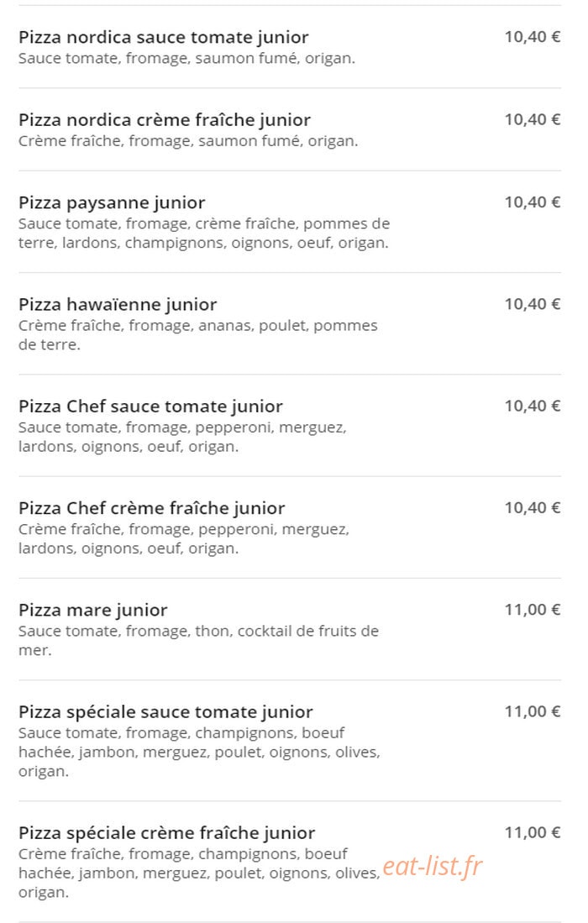Click the Pizza paysanne ingredients description
The height and width of the screenshot is (923, 588).
[x=203, y=233]
